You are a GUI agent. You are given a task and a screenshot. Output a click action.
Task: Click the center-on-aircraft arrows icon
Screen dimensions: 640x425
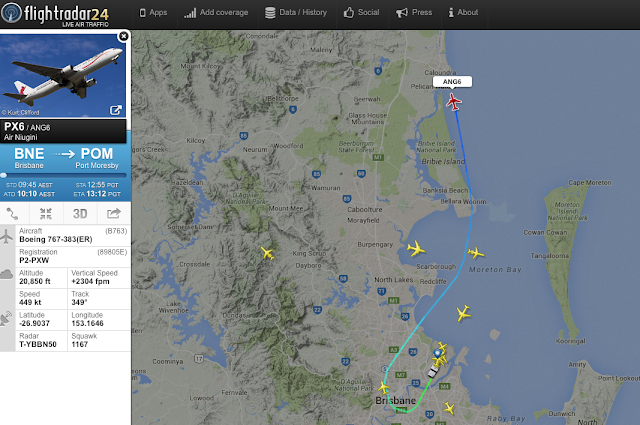pyautogui.click(x=46, y=213)
